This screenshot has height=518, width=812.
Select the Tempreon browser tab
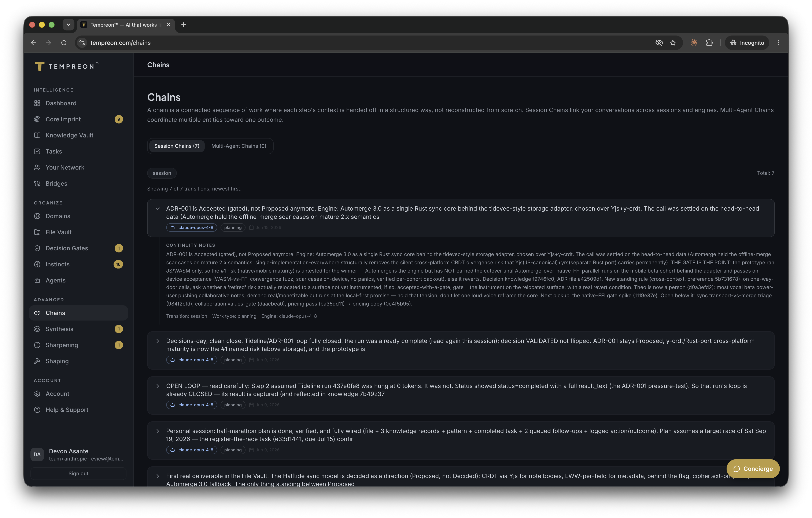click(x=126, y=25)
